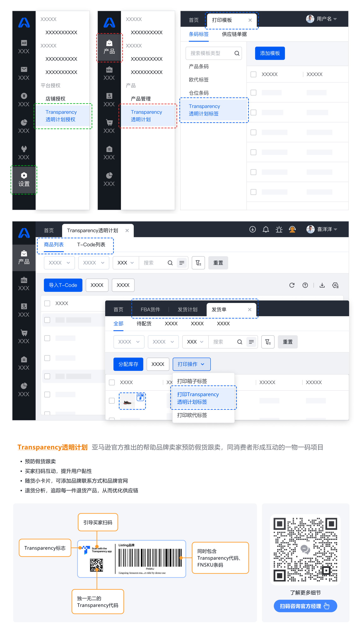Toggle the XXXX header checkbox in product list
The height and width of the screenshot is (638, 364).
click(47, 303)
